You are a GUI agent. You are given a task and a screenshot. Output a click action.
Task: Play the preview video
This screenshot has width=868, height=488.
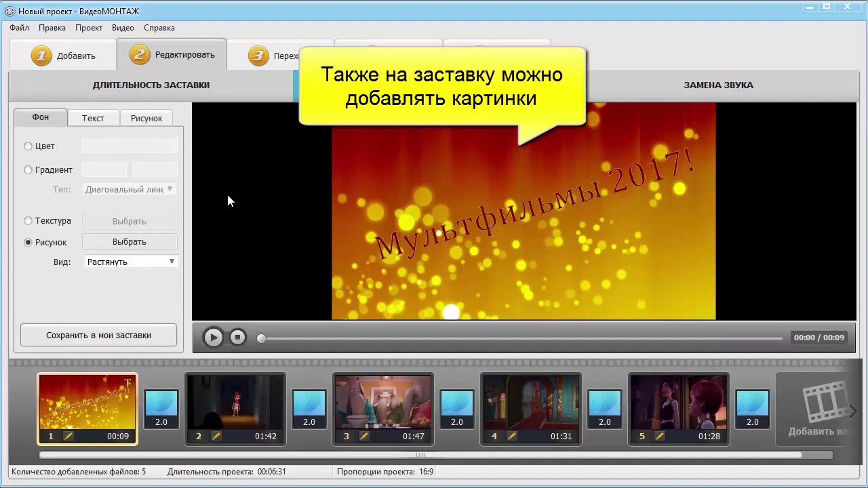pyautogui.click(x=213, y=337)
